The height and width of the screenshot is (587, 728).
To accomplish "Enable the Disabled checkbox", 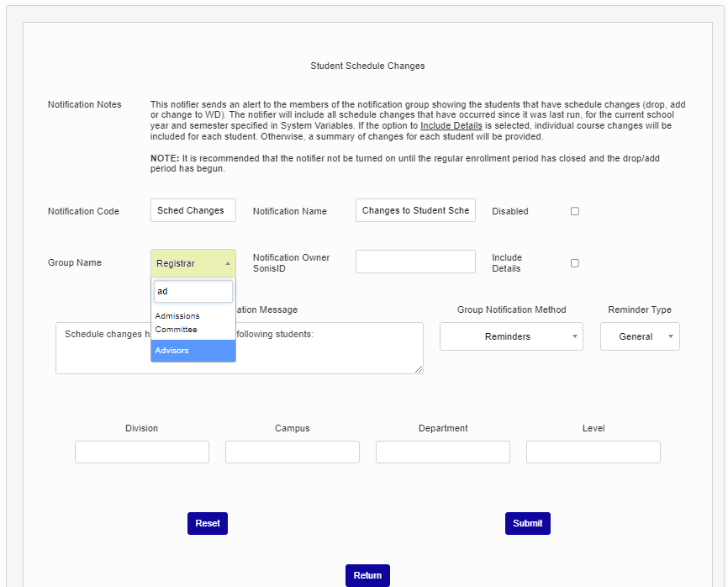I will [575, 211].
